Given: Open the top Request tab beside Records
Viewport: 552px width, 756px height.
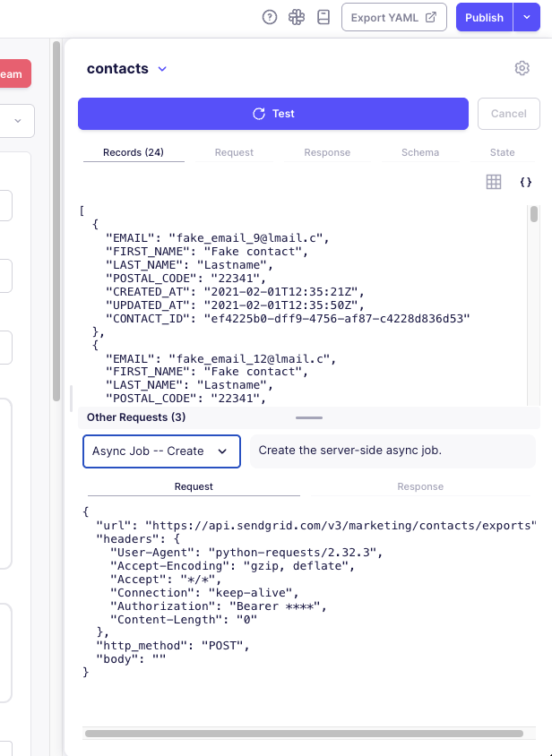Looking at the screenshot, I should [234, 152].
